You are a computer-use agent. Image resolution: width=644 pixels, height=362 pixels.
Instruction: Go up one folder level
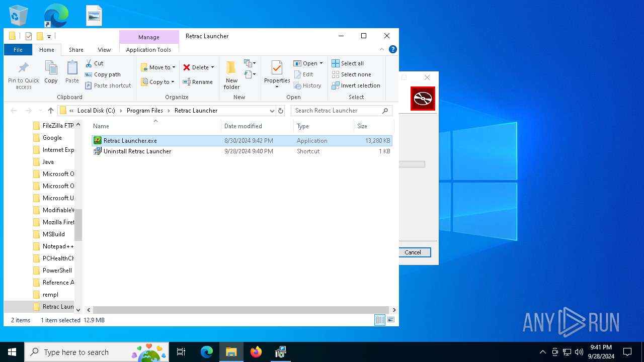click(50, 111)
